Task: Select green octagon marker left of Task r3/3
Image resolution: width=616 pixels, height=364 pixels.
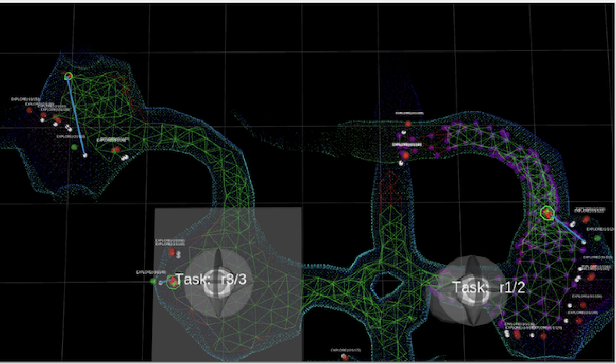Action: (173, 282)
